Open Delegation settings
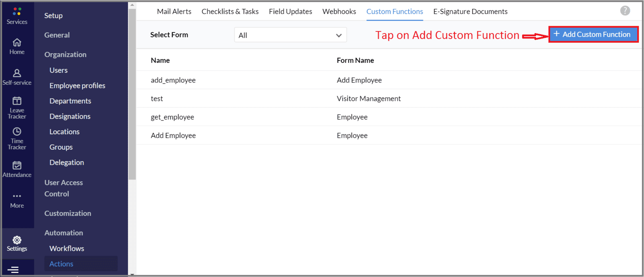The image size is (644, 277). [66, 162]
